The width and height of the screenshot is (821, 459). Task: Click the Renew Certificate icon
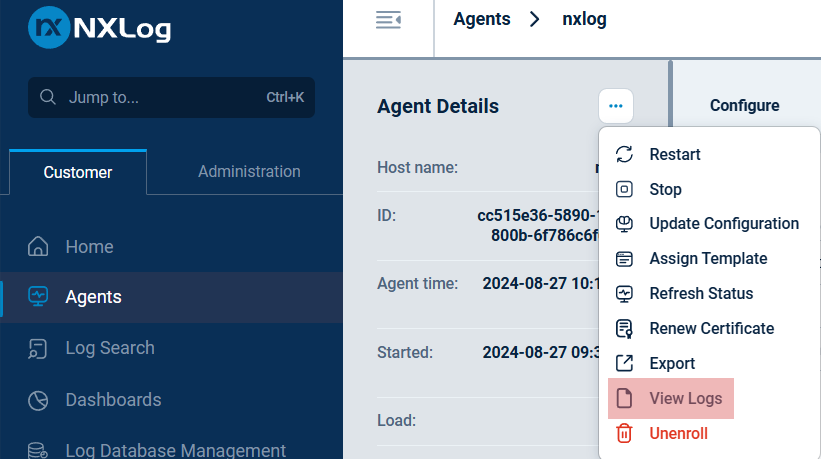[x=624, y=329]
